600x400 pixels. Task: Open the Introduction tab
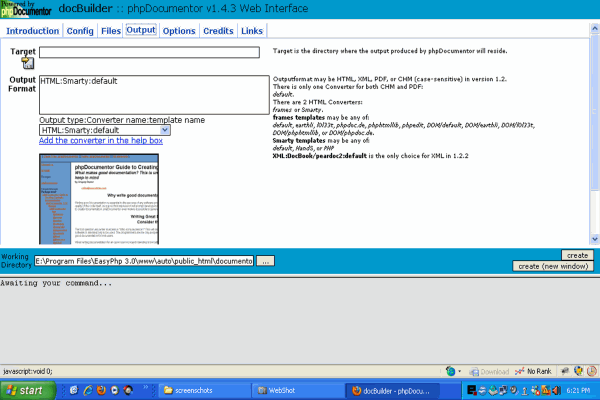pyautogui.click(x=33, y=31)
